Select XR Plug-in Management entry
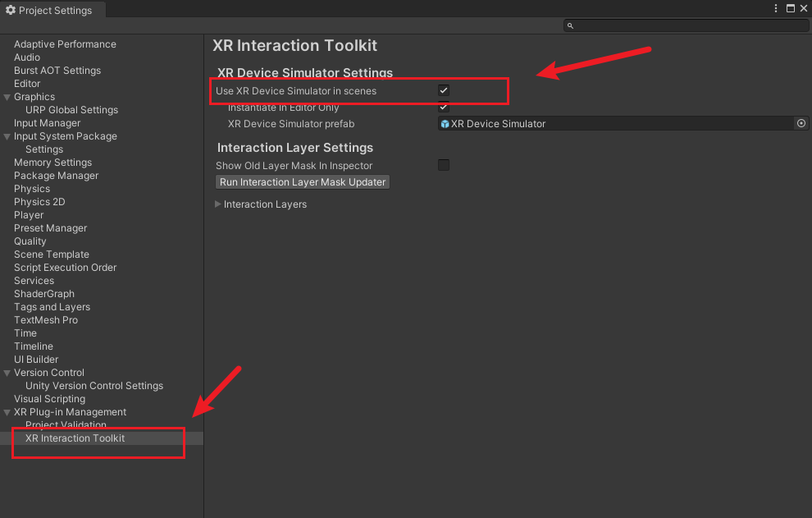The height and width of the screenshot is (518, 812). [x=70, y=412]
